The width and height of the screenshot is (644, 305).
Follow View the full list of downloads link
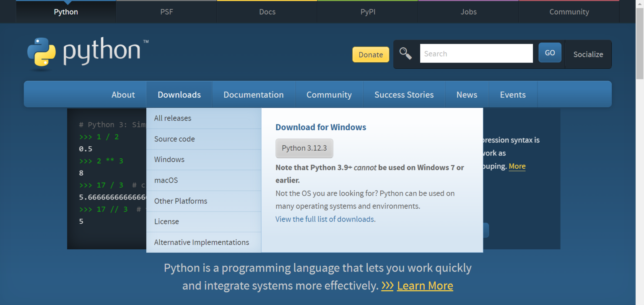[x=325, y=219]
